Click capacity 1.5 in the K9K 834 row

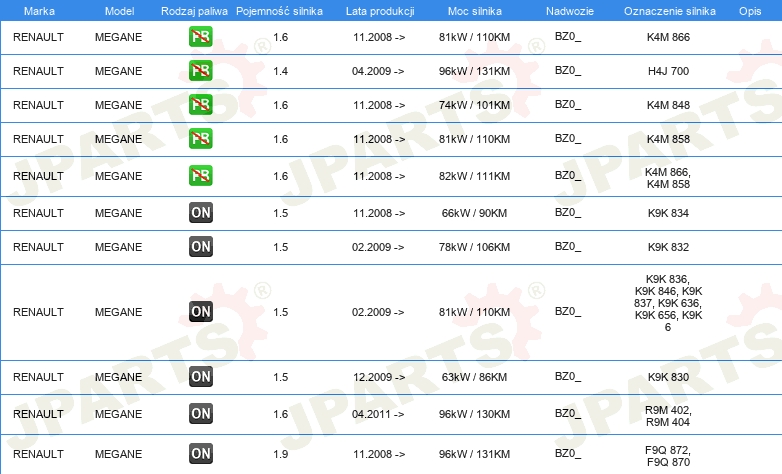(x=281, y=213)
